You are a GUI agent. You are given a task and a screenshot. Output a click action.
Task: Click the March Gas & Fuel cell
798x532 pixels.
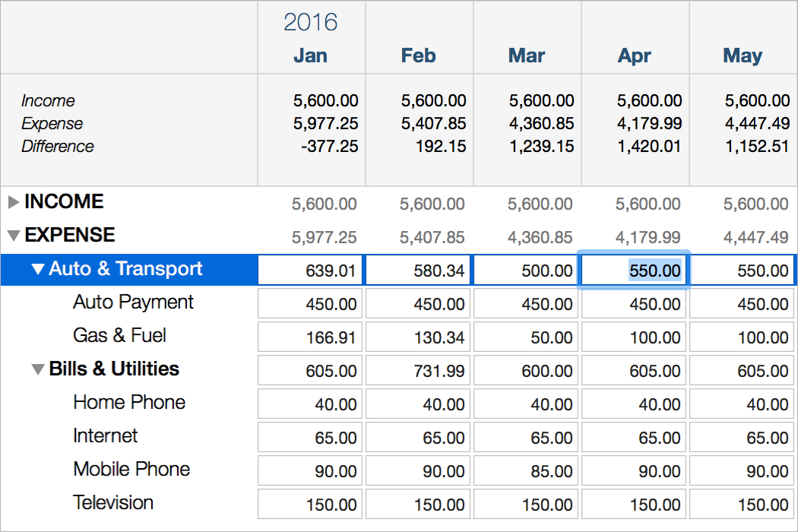[x=525, y=336]
